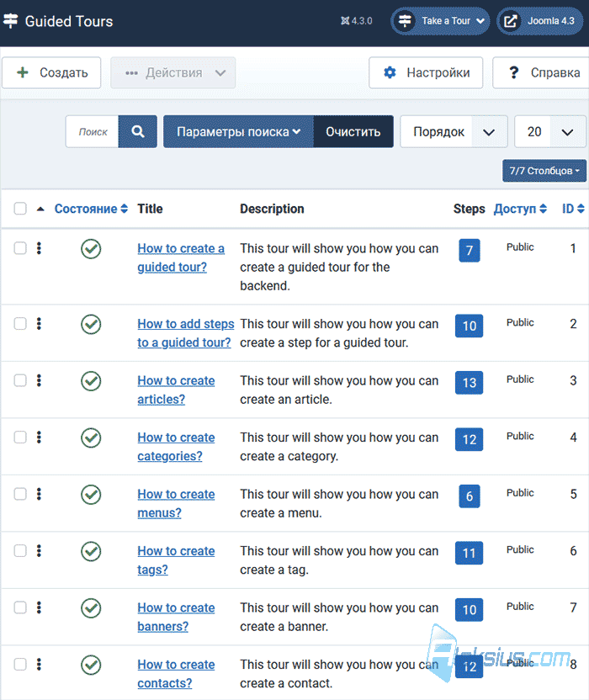Toggle published status of articles tour
589x700 pixels.
pyautogui.click(x=91, y=381)
